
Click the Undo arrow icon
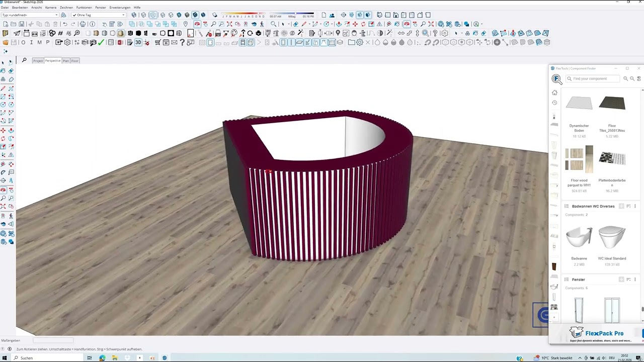(65, 24)
